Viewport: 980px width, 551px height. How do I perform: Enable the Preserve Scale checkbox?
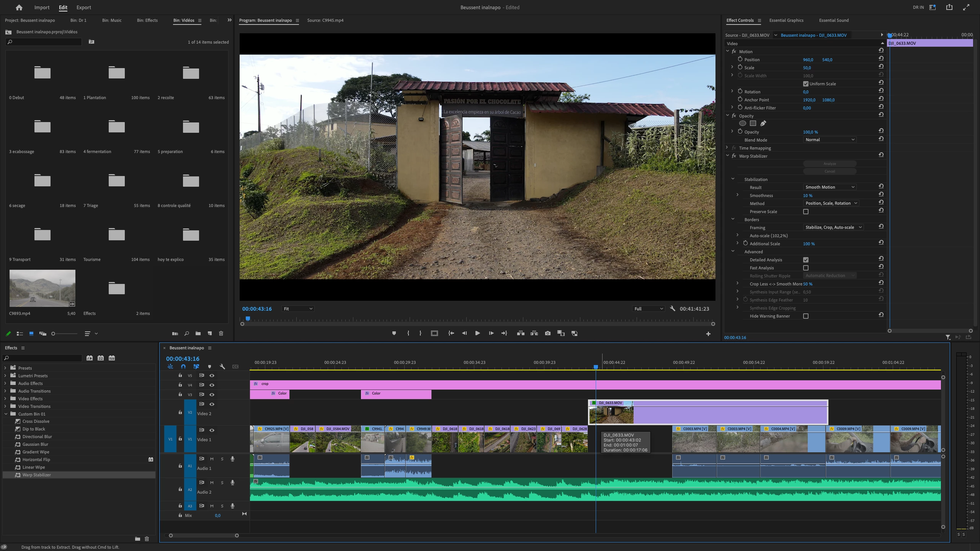coord(805,212)
